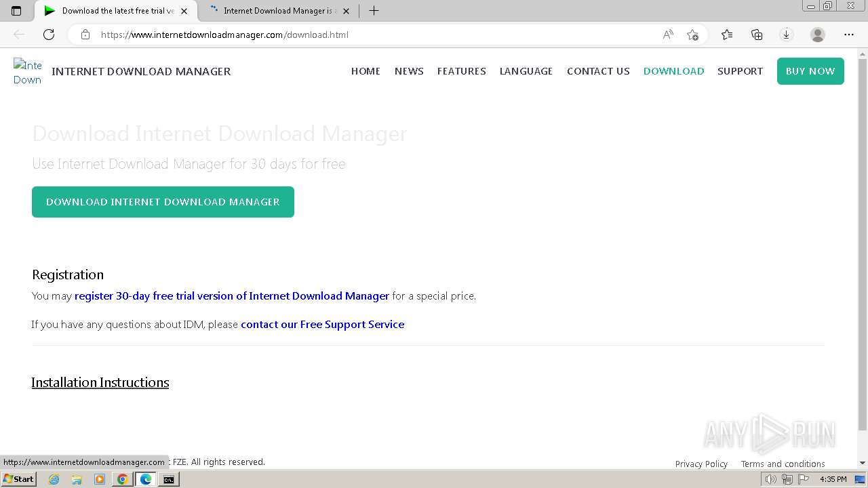Close the Internet Download Manager is a tab
Screen dimensions: 868x488
[346, 11]
